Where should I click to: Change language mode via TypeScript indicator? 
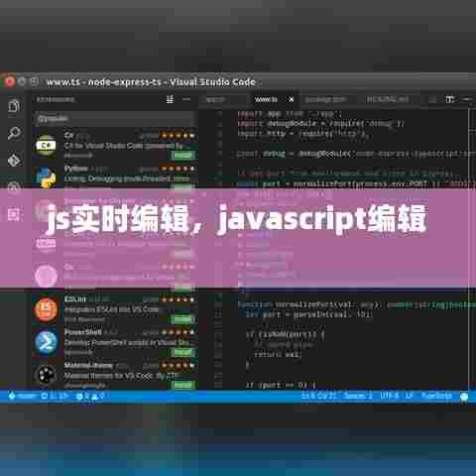point(436,396)
